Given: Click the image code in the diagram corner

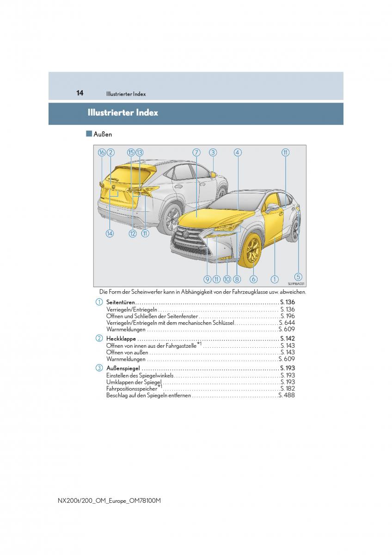Looking at the screenshot, I should 296,284.
